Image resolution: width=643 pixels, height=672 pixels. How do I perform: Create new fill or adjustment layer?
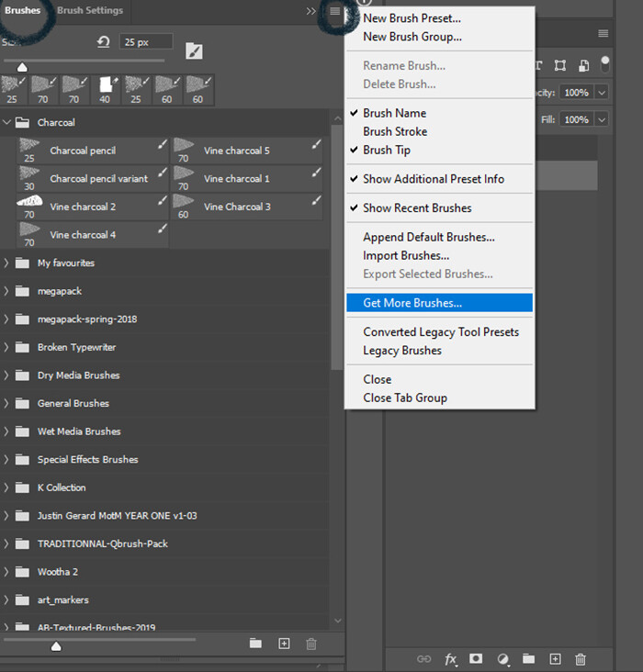[x=502, y=659]
